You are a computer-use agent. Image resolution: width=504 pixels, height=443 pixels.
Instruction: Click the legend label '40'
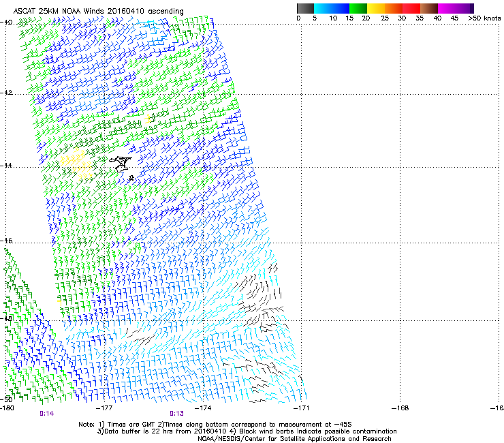(x=437, y=18)
